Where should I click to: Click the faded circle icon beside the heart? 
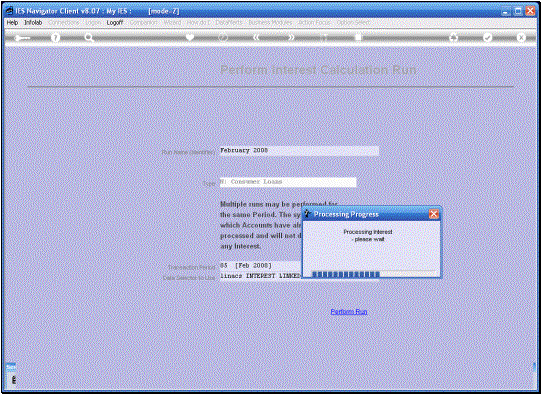coord(223,37)
